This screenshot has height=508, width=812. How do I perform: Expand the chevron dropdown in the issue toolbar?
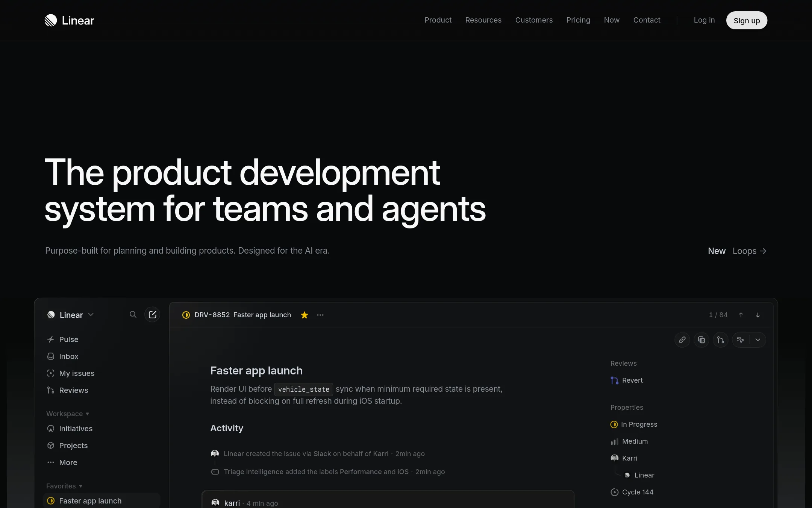pyautogui.click(x=758, y=340)
